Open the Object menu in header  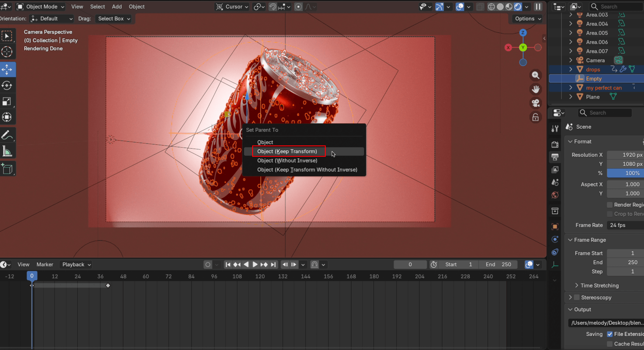click(137, 7)
